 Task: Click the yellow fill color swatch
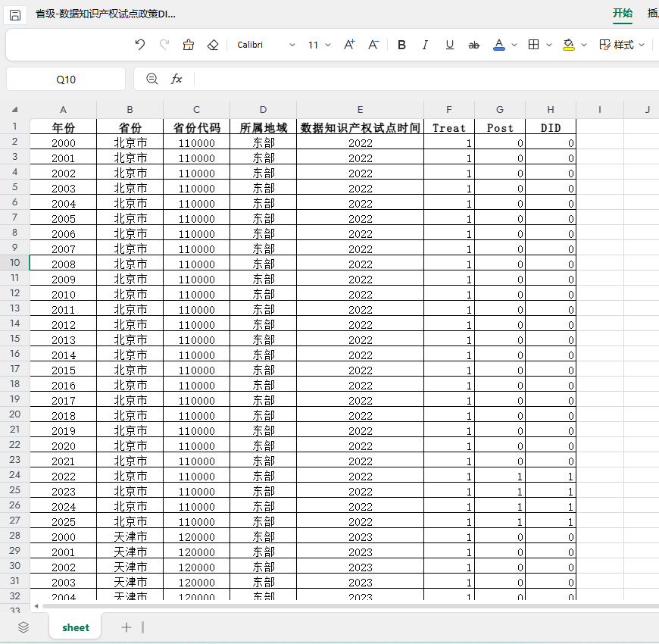point(569,45)
